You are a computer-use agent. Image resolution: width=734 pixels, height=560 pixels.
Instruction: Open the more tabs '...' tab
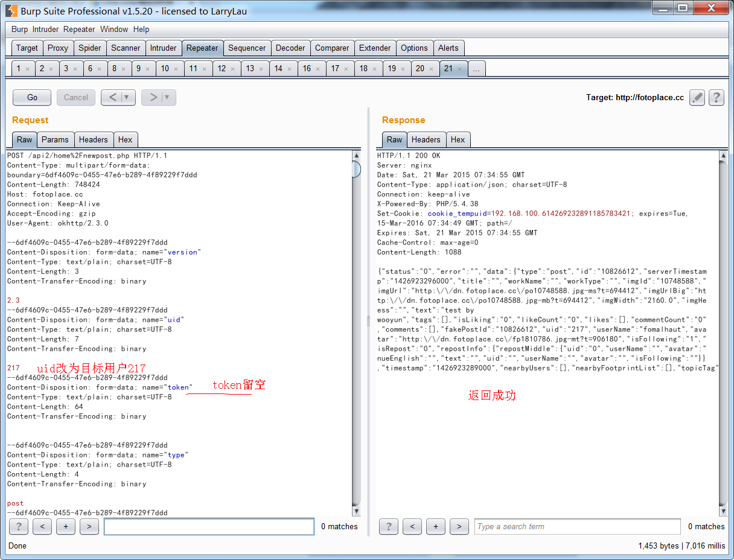click(x=476, y=68)
